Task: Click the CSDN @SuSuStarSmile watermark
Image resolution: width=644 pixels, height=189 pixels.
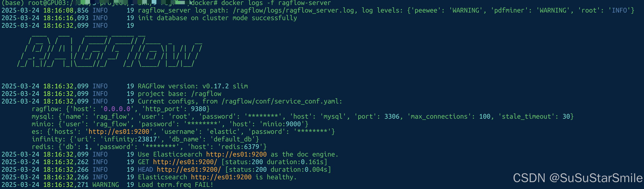Action: (x=578, y=178)
